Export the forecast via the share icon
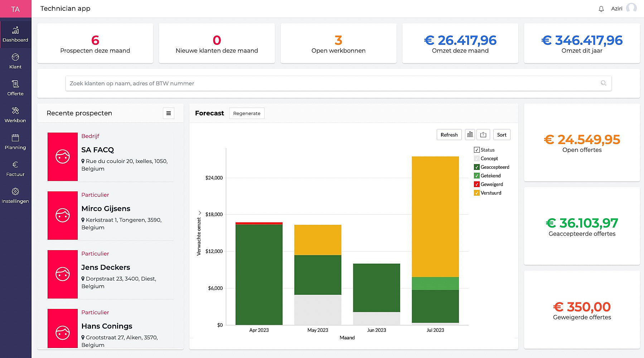Image resolution: width=644 pixels, height=358 pixels. 483,134
